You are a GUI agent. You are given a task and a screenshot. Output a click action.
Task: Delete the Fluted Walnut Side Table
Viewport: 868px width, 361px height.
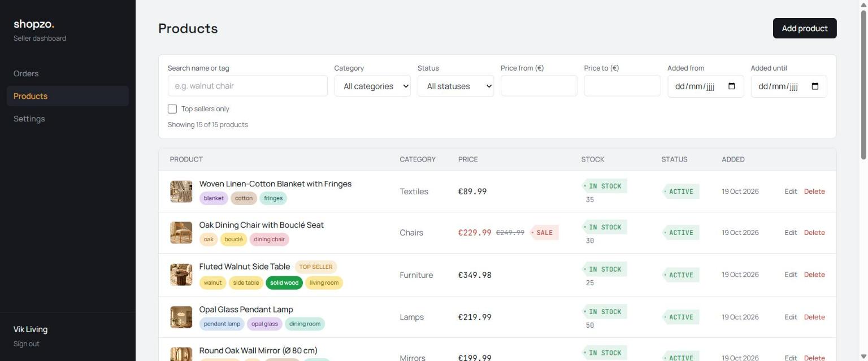pos(814,275)
